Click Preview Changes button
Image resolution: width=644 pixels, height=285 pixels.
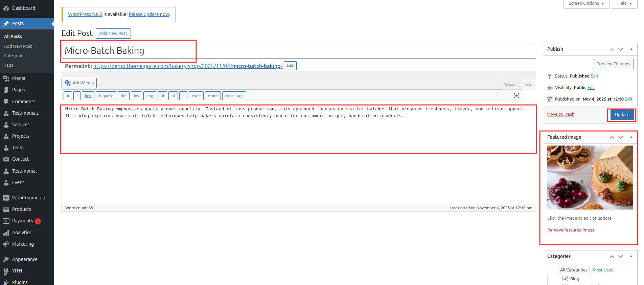613,64
